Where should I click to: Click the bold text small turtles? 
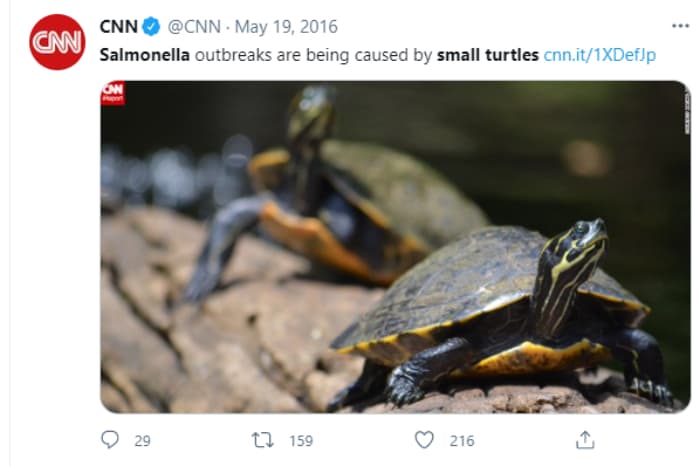tap(488, 54)
